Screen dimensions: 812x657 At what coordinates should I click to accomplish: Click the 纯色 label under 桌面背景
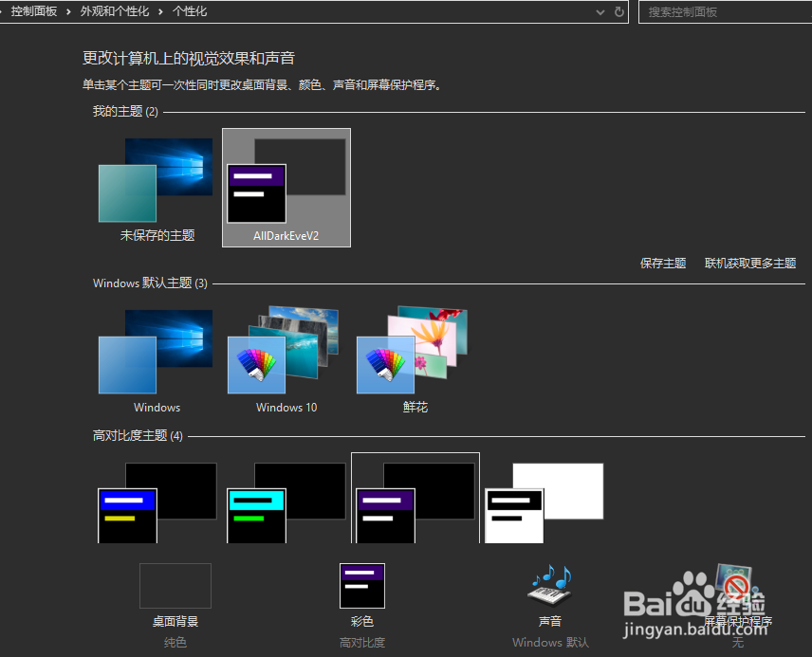point(175,643)
